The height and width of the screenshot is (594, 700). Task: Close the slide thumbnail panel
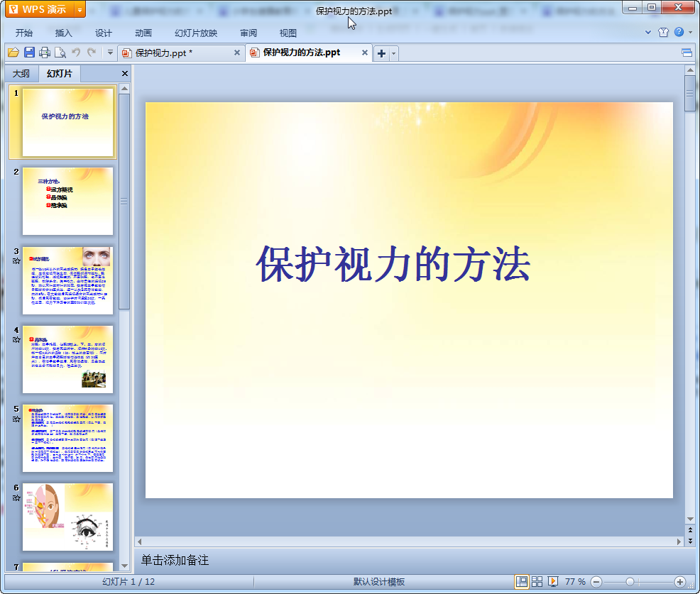pyautogui.click(x=125, y=74)
